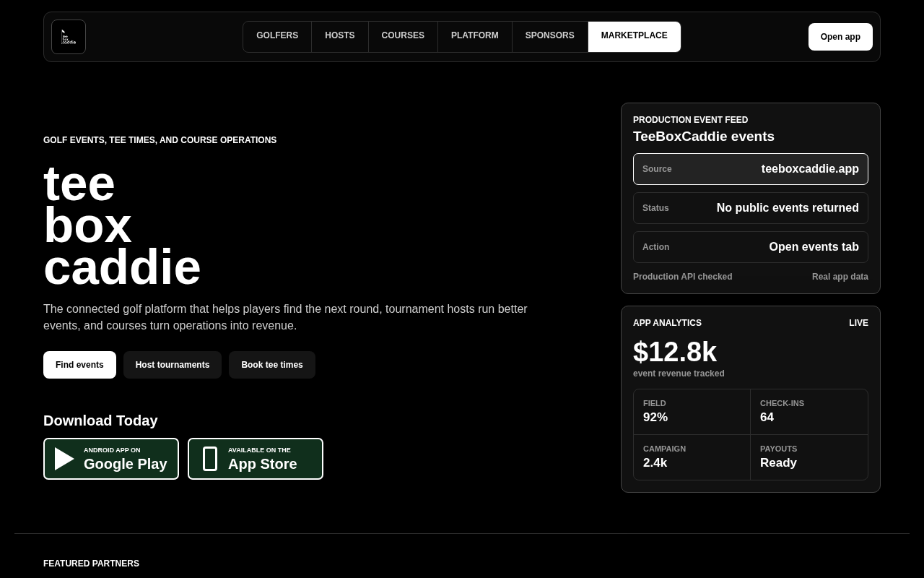Click the Payouts Ready stat cell
This screenshot has height=578, width=924.
(809, 457)
